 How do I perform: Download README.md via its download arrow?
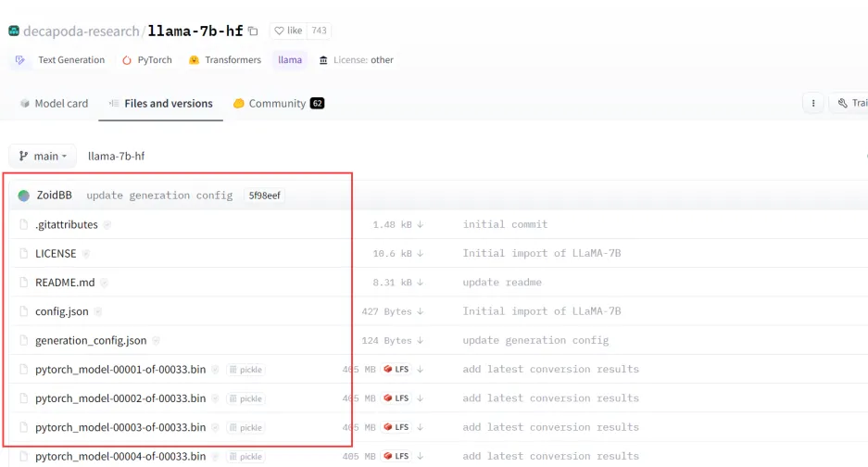tap(421, 283)
